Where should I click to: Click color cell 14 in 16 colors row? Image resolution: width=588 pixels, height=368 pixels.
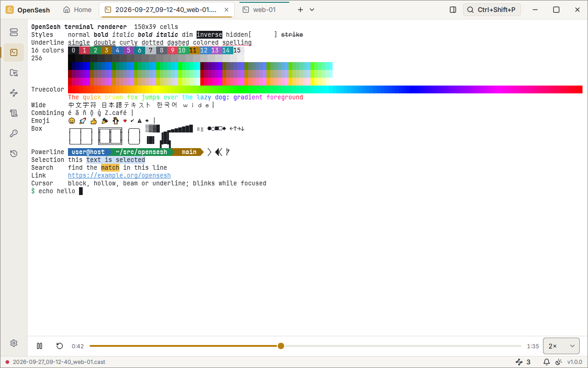pyautogui.click(x=228, y=50)
